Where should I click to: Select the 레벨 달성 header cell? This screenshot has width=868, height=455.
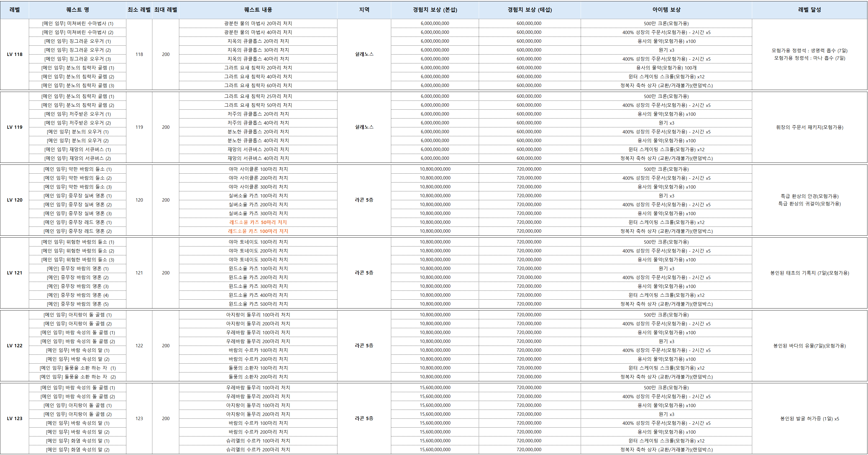point(809,10)
